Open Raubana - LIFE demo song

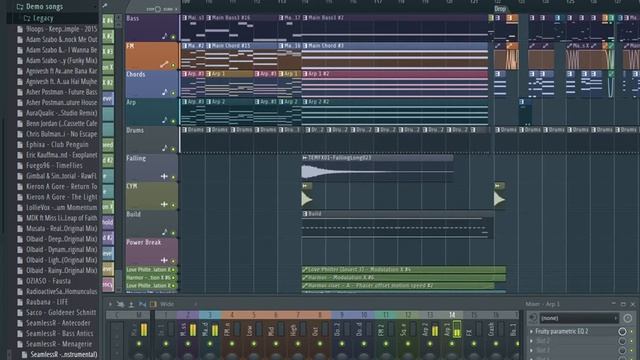pyautogui.click(x=47, y=302)
